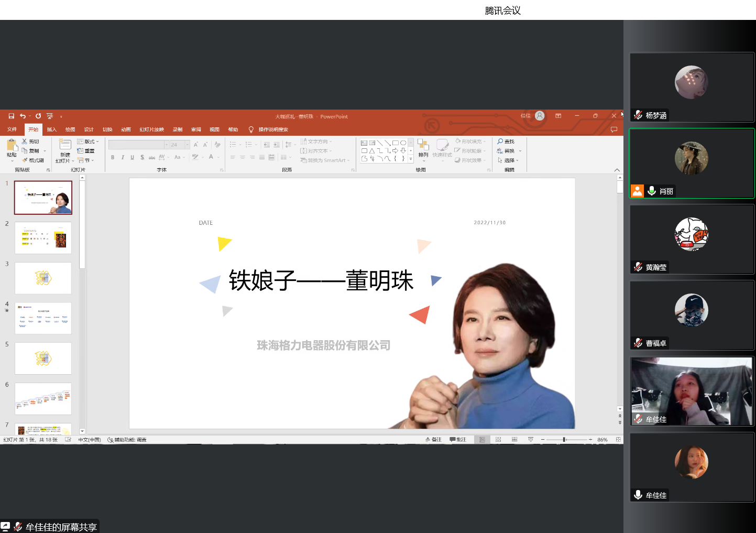Image resolution: width=756 pixels, height=533 pixels.
Task: Toggle 批注 comments in status bar
Action: pyautogui.click(x=458, y=440)
